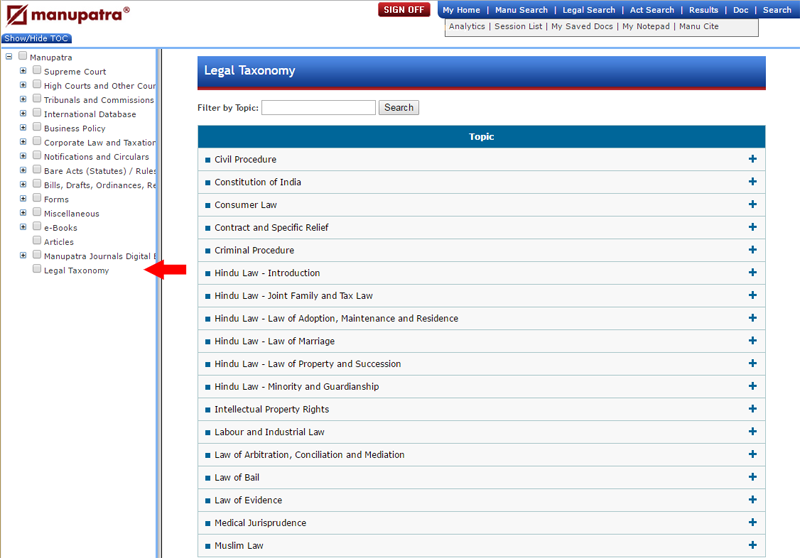Expand Law of Bail plus icon
This screenshot has width=800, height=558.
(753, 477)
